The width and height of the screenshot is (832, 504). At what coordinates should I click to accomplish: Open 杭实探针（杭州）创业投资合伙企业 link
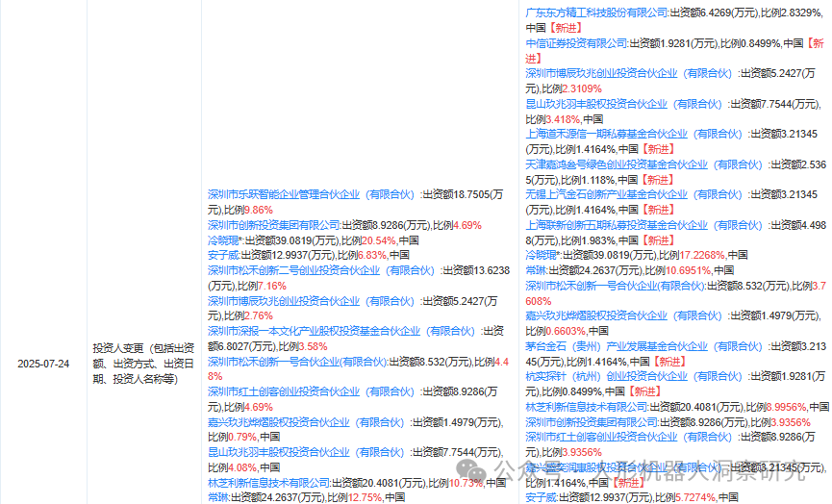click(x=634, y=376)
